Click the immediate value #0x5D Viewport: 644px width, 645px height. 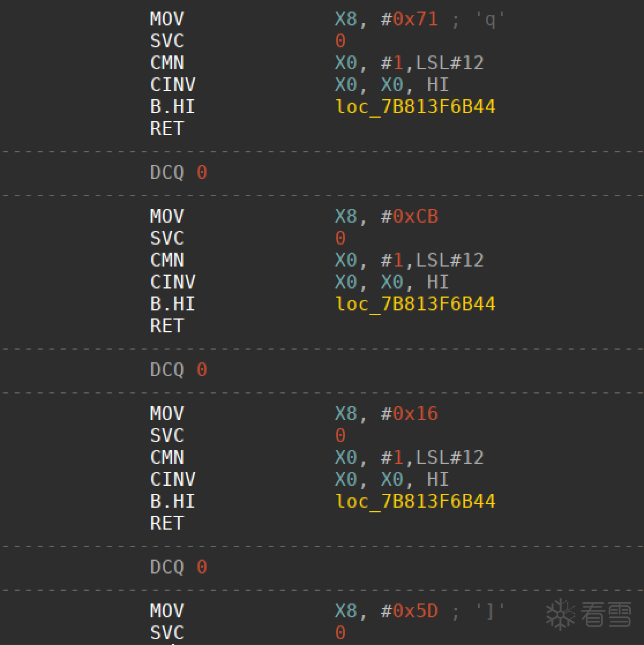(x=410, y=611)
